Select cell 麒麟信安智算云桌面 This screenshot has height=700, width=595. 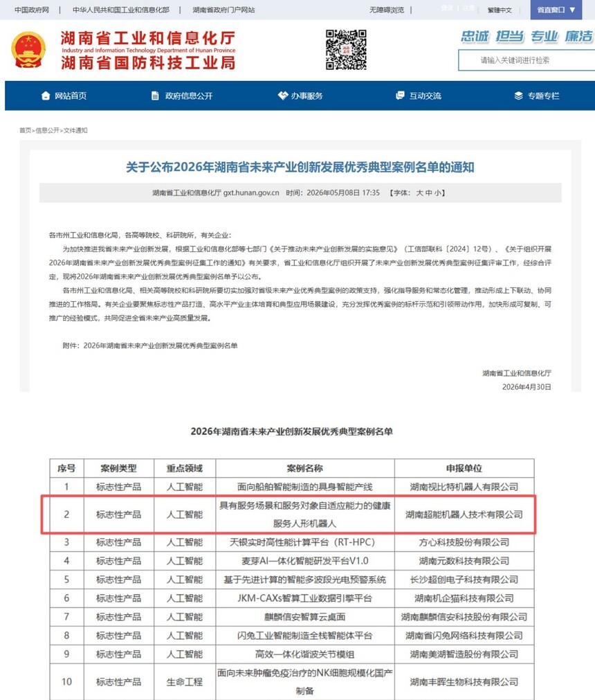click(x=304, y=617)
